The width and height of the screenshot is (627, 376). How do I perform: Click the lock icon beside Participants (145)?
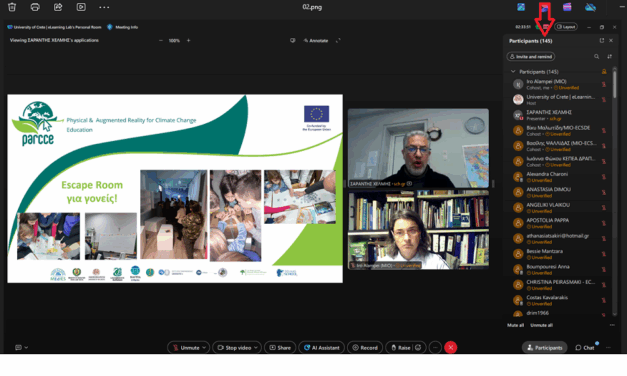tap(604, 72)
